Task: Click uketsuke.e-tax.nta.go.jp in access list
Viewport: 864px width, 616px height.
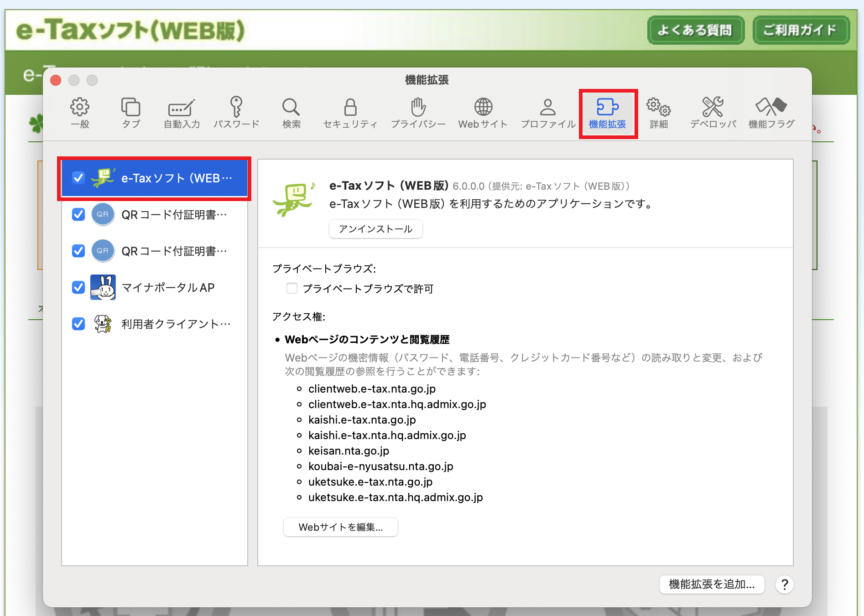Action: pyautogui.click(x=370, y=482)
